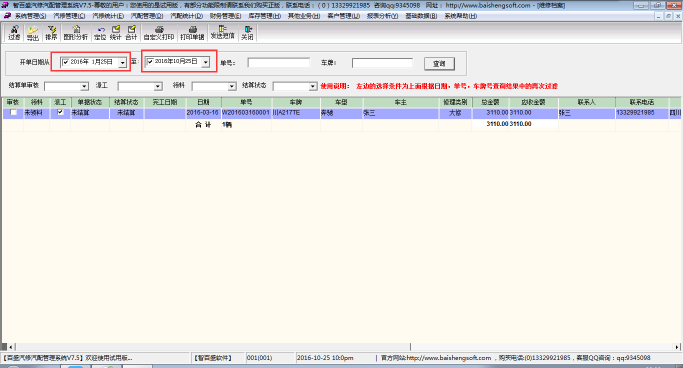Click the 合计 totals toolbar icon
This screenshot has height=368, width=683.
(131, 33)
